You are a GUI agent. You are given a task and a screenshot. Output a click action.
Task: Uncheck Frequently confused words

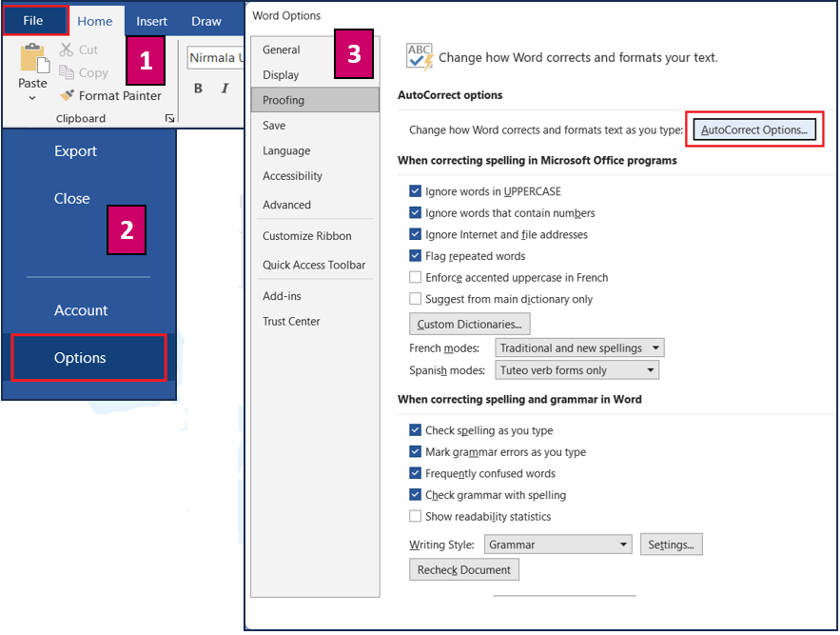pyautogui.click(x=415, y=473)
